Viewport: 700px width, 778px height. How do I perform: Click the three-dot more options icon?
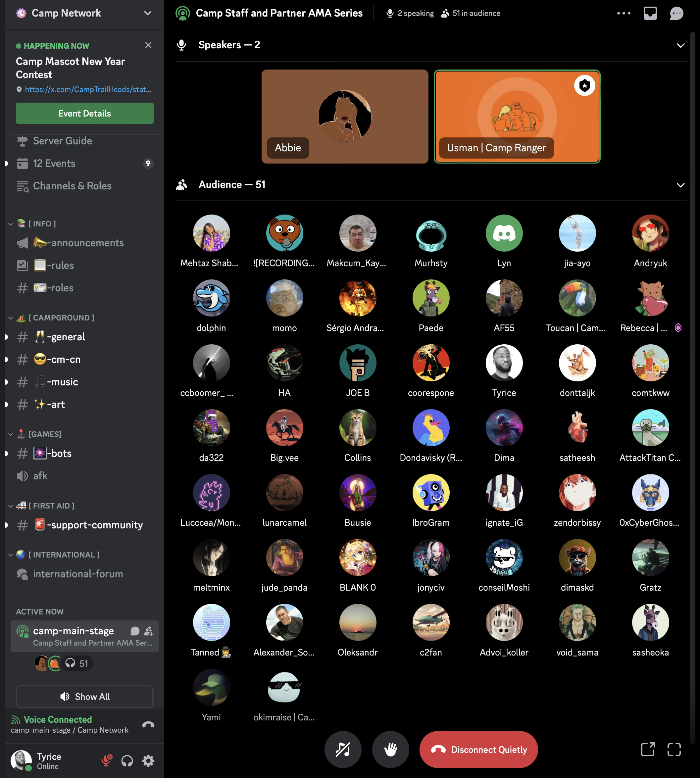(624, 13)
